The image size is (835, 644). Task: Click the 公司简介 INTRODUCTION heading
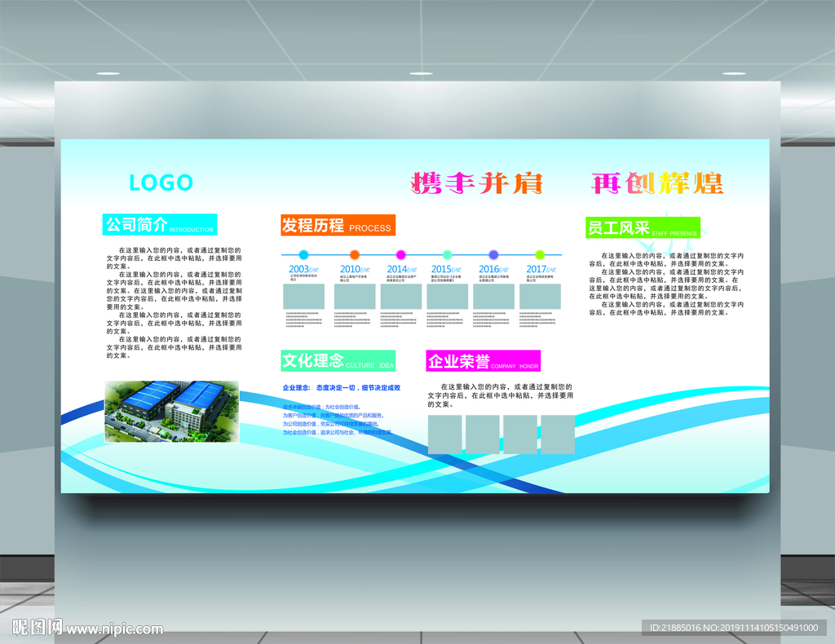pos(160,225)
